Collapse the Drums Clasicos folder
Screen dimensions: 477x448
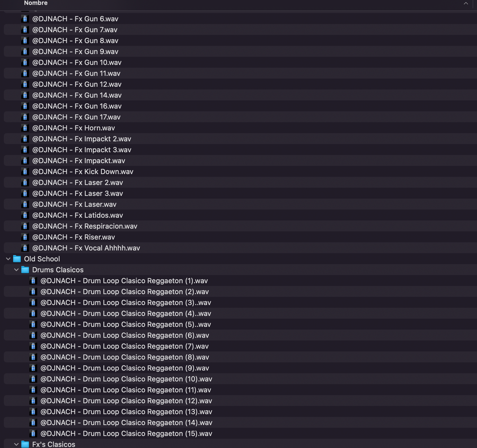16,270
